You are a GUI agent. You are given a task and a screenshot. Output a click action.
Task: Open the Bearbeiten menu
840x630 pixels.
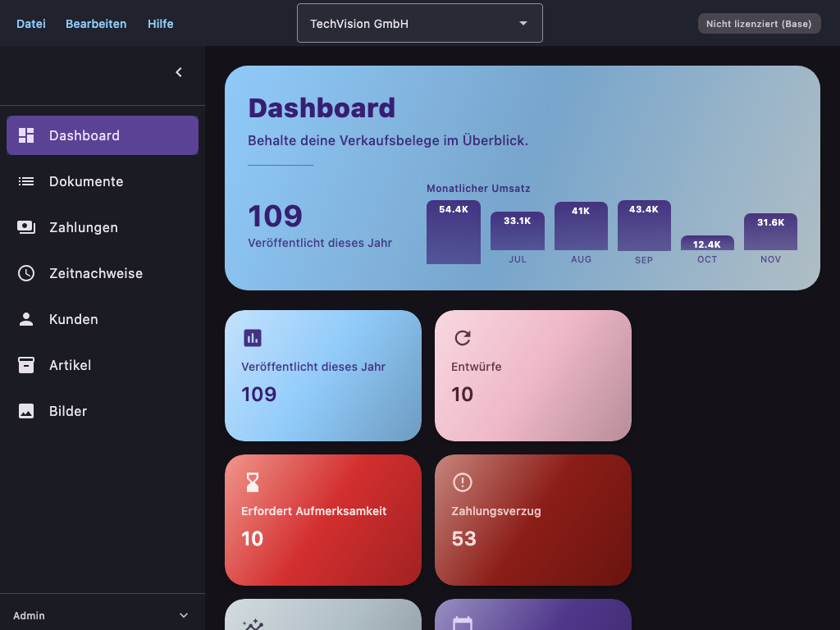pyautogui.click(x=96, y=24)
